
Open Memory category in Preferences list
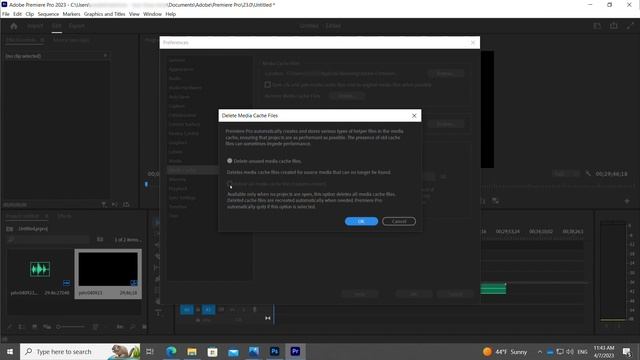coord(177,179)
